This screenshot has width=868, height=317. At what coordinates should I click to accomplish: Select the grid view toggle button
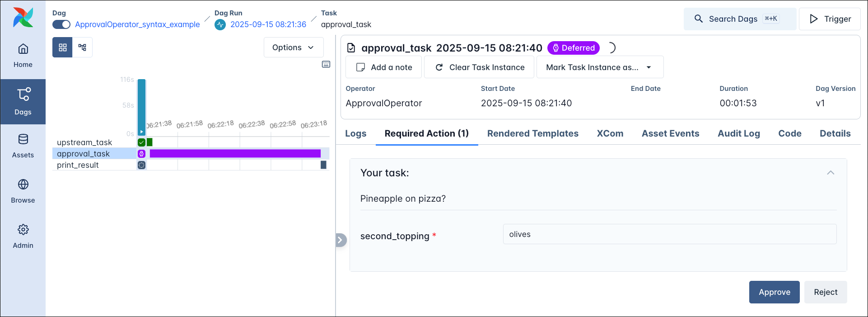point(62,47)
